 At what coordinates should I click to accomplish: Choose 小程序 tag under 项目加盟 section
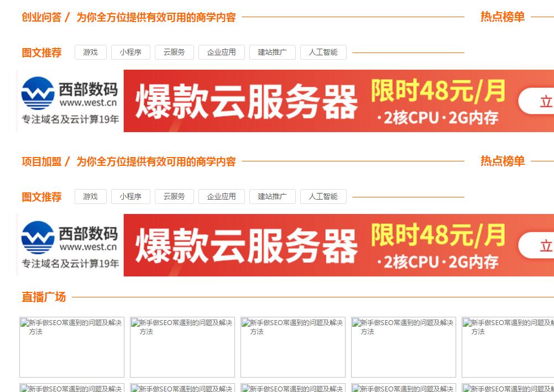coord(130,196)
